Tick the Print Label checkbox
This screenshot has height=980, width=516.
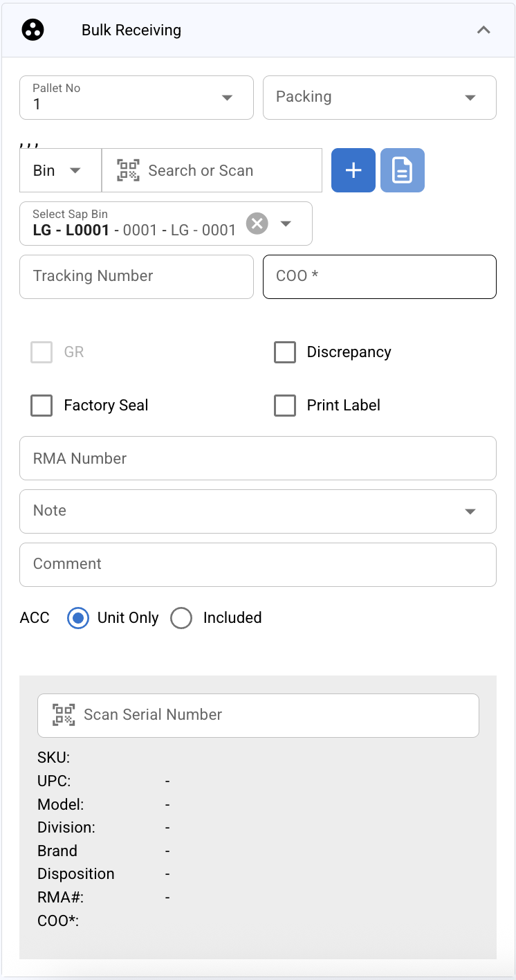285,406
